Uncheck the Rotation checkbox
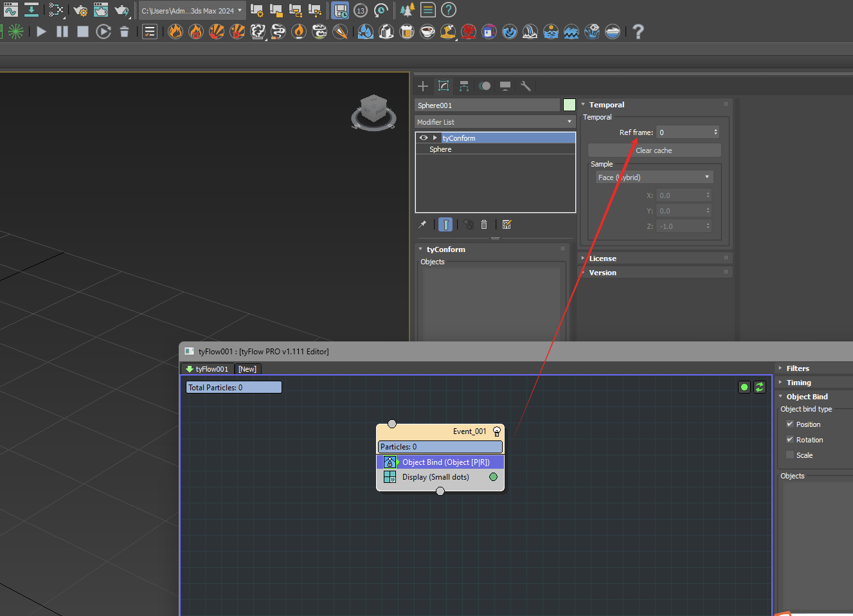Image resolution: width=853 pixels, height=616 pixels. point(790,440)
